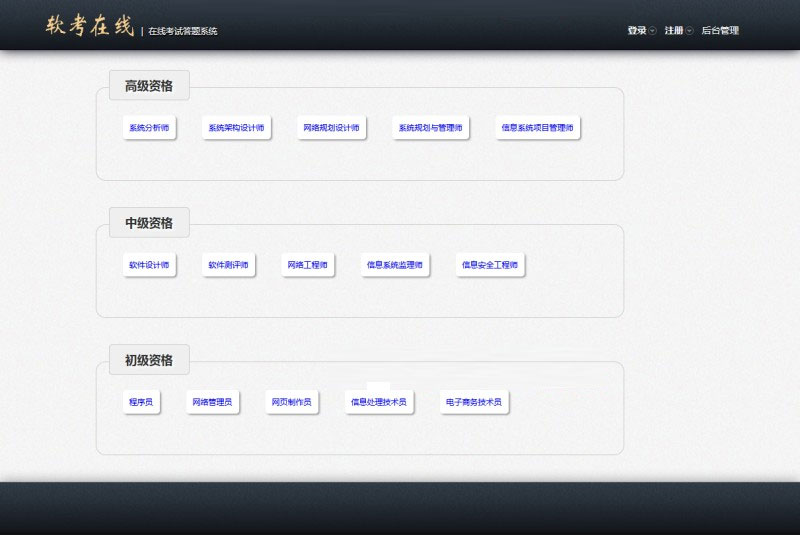The width and height of the screenshot is (800, 535).
Task: Select 电子商务技术员 exam
Action: click(x=474, y=402)
